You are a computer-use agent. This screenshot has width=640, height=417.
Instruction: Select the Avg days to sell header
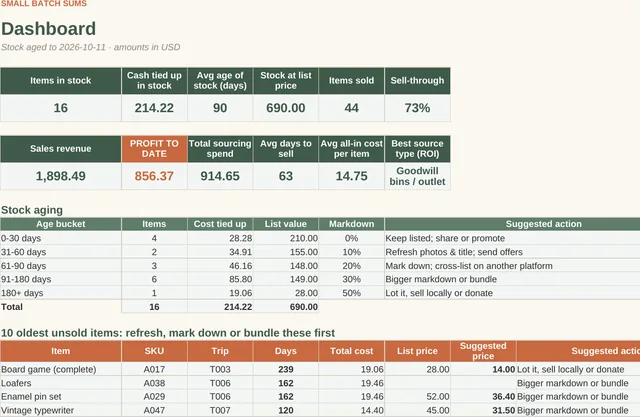(286, 149)
